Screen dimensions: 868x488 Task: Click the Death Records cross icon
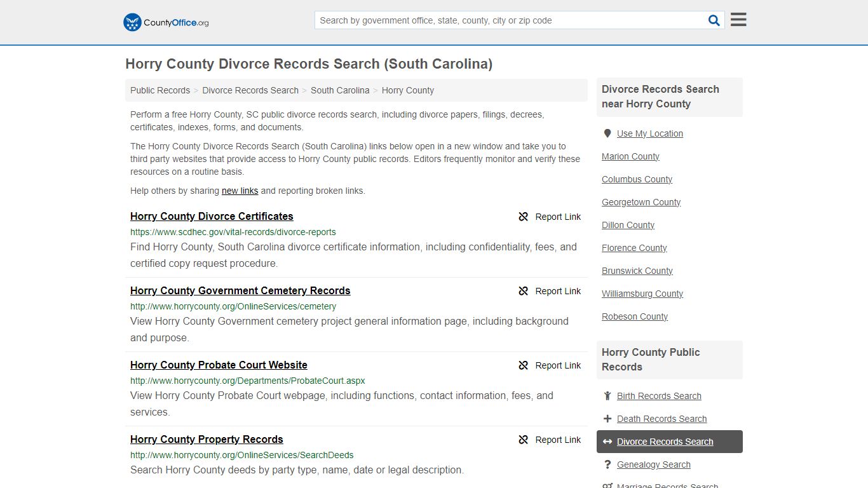point(607,419)
